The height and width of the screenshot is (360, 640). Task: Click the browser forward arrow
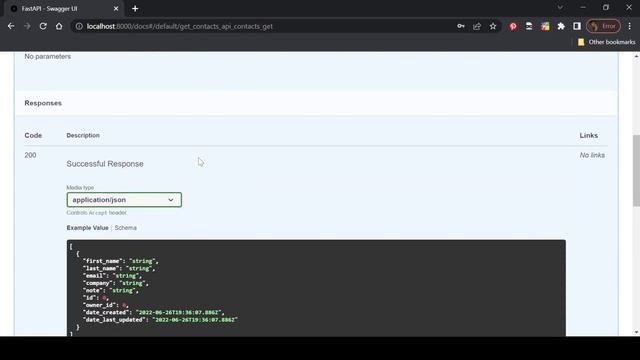pyautogui.click(x=27, y=26)
